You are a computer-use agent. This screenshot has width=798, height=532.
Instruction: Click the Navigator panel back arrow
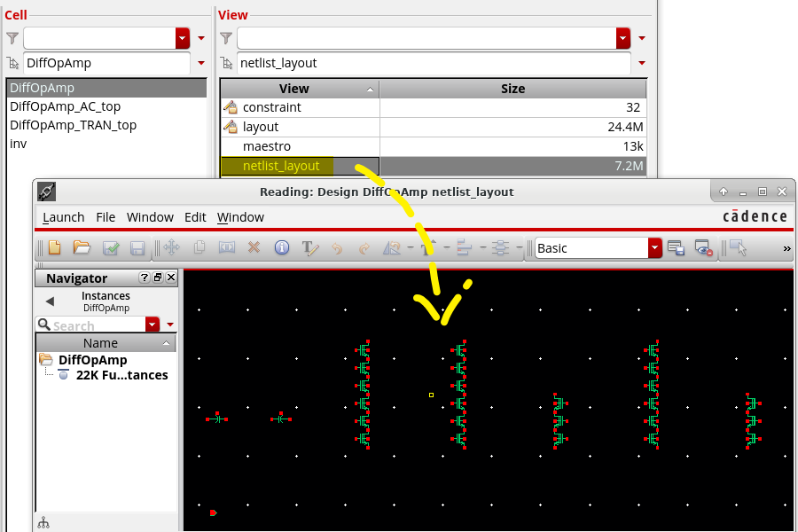(50, 301)
